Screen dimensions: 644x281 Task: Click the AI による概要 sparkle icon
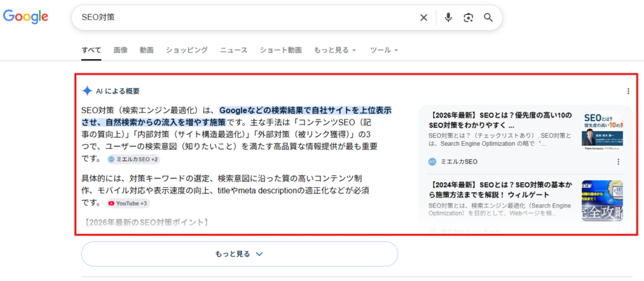coord(87,91)
